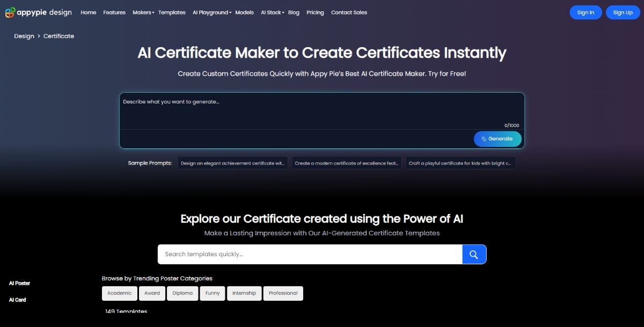
Task: Open AI Poster in the sidebar
Action: tap(19, 283)
